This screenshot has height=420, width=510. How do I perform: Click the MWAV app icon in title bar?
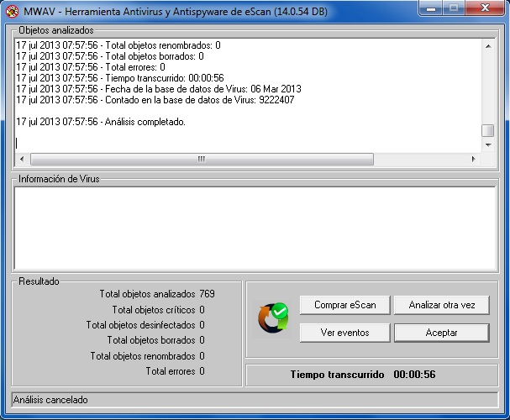point(12,12)
